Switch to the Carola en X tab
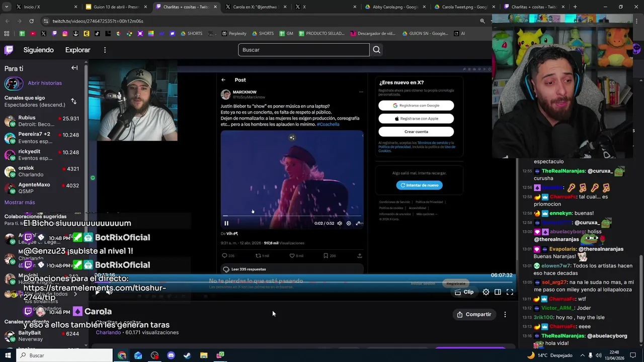Screen dimensions: 644x362 pos(256,7)
